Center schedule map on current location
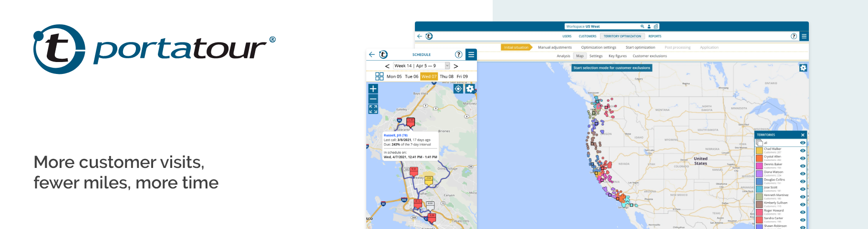This screenshot has height=229, width=868. 458,89
